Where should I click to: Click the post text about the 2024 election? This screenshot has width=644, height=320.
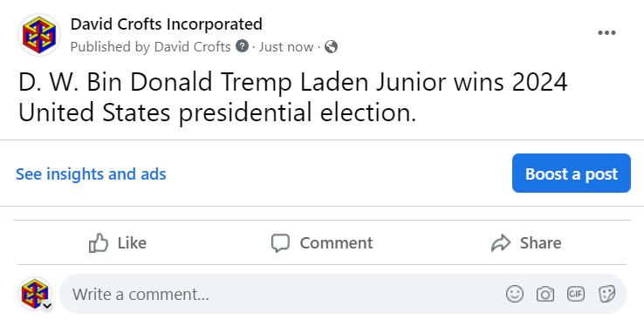(x=292, y=98)
